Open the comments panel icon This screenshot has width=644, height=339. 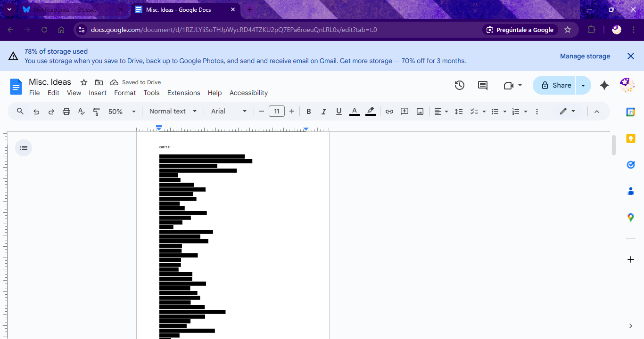(x=483, y=85)
